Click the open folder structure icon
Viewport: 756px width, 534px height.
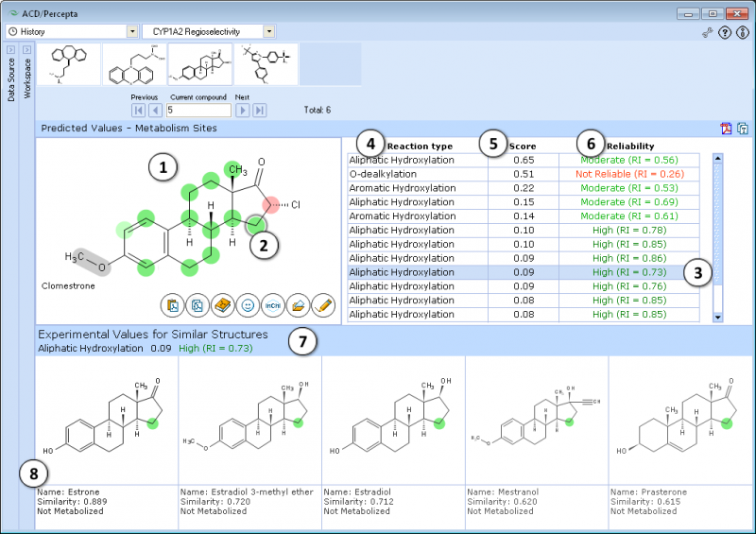tap(299, 305)
